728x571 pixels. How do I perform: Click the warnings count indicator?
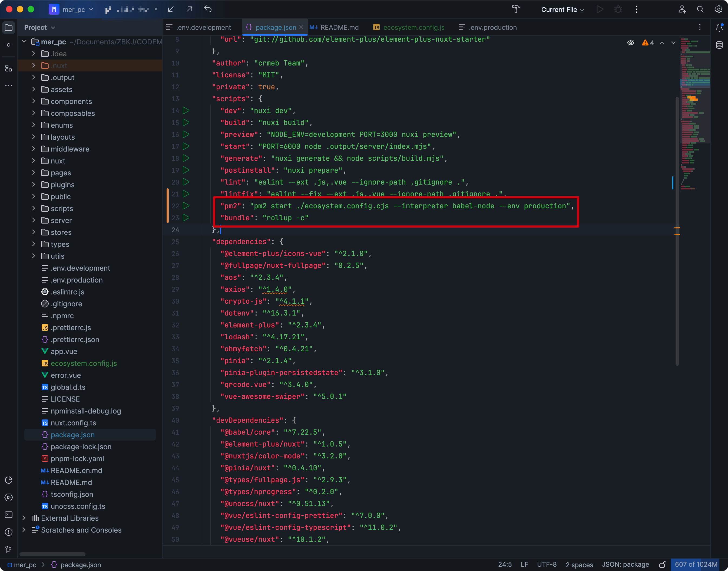coord(648,43)
